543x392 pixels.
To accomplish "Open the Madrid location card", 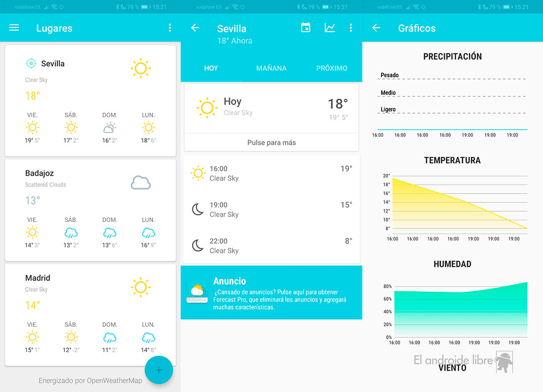I will pyautogui.click(x=90, y=314).
